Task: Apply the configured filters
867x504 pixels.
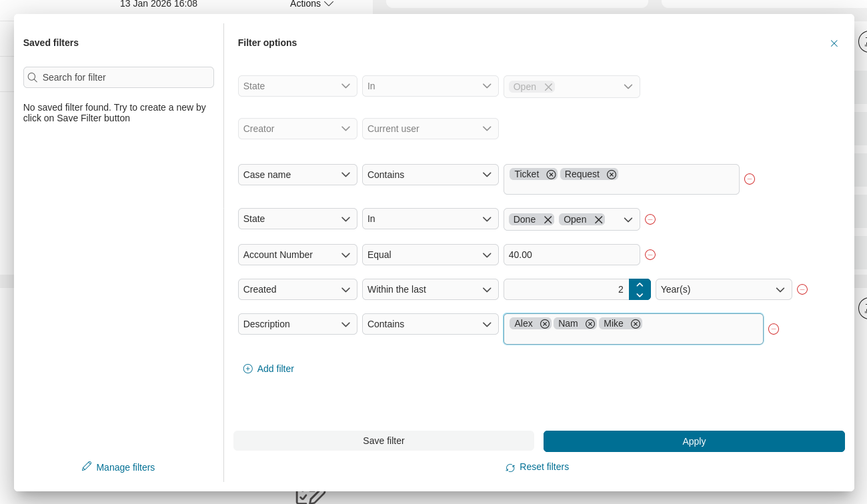Action: pos(694,441)
